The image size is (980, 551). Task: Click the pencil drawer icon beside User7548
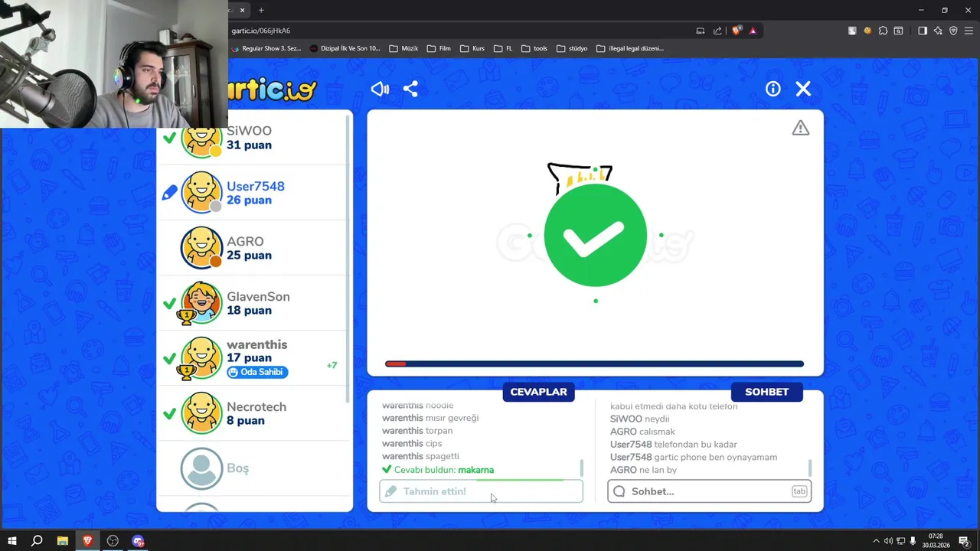(170, 193)
